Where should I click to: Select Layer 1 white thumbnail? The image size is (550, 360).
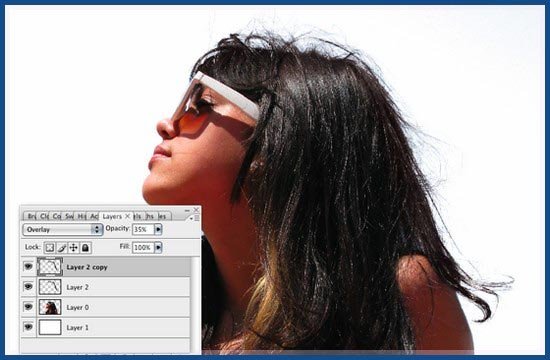point(50,327)
